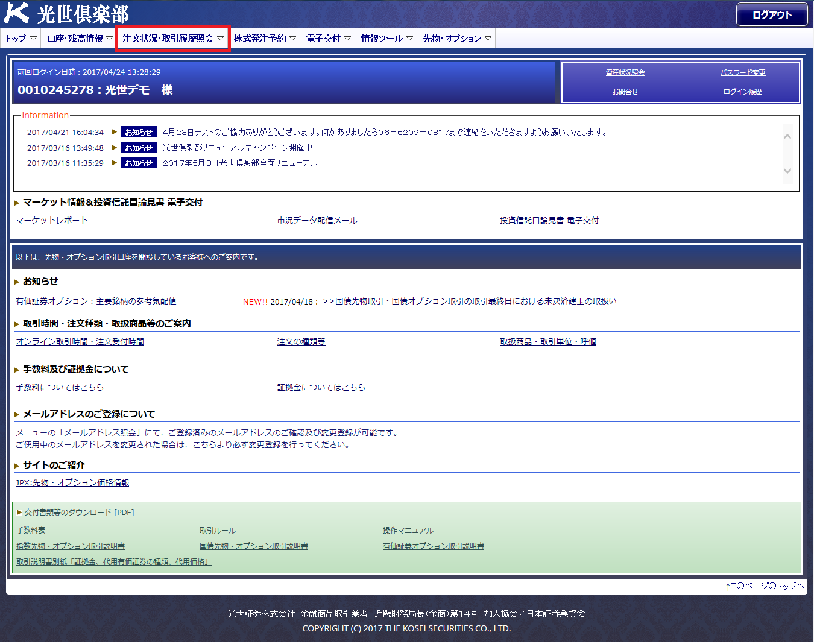Jump via このページのトップへ link
This screenshot has height=644, width=814.
coord(765,586)
